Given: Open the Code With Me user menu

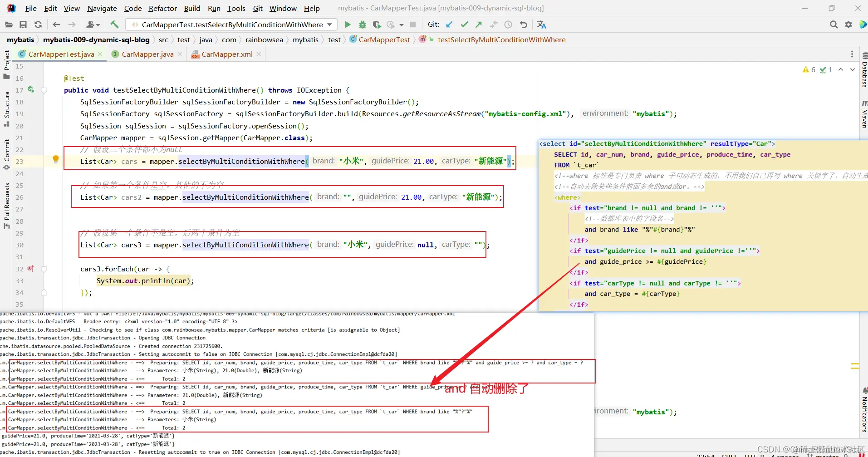Looking at the screenshot, I should point(93,25).
